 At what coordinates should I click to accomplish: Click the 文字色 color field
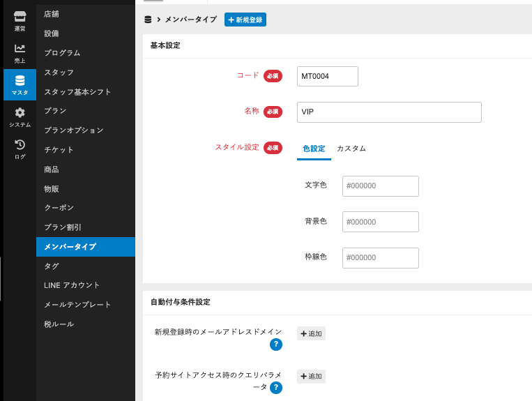click(380, 186)
